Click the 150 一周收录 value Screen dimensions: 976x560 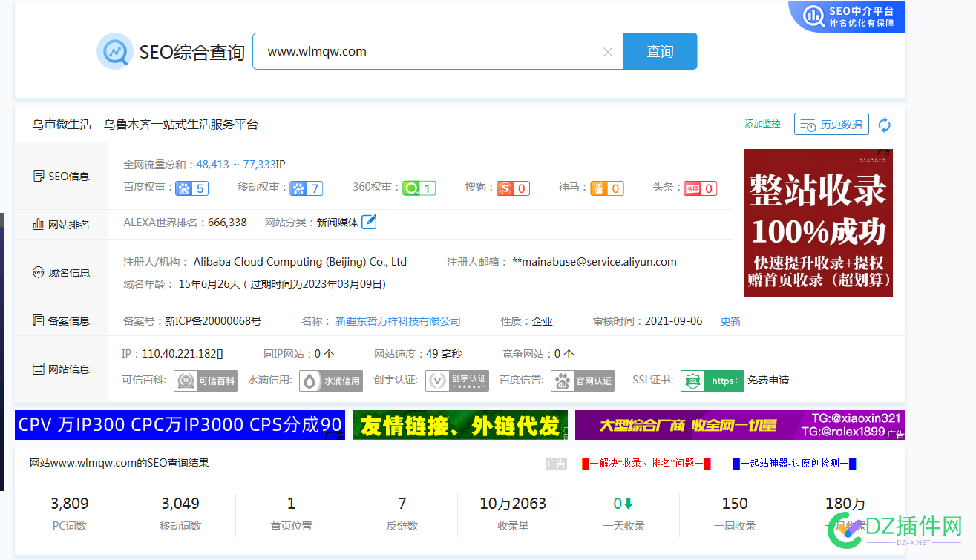coord(735,504)
